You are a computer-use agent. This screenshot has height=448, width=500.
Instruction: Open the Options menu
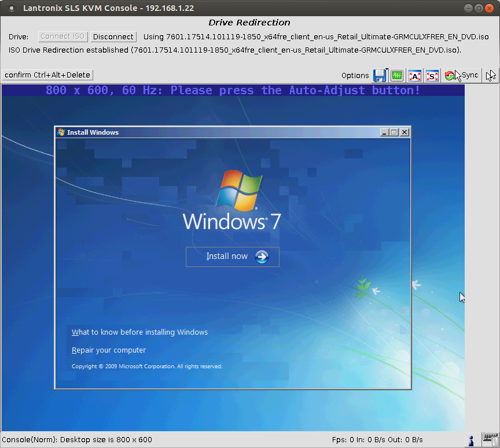355,75
